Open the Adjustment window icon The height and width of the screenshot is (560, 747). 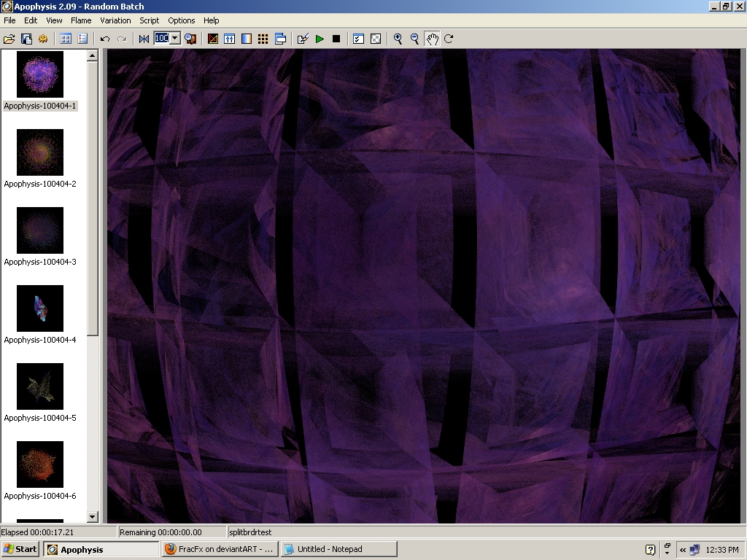[230, 39]
